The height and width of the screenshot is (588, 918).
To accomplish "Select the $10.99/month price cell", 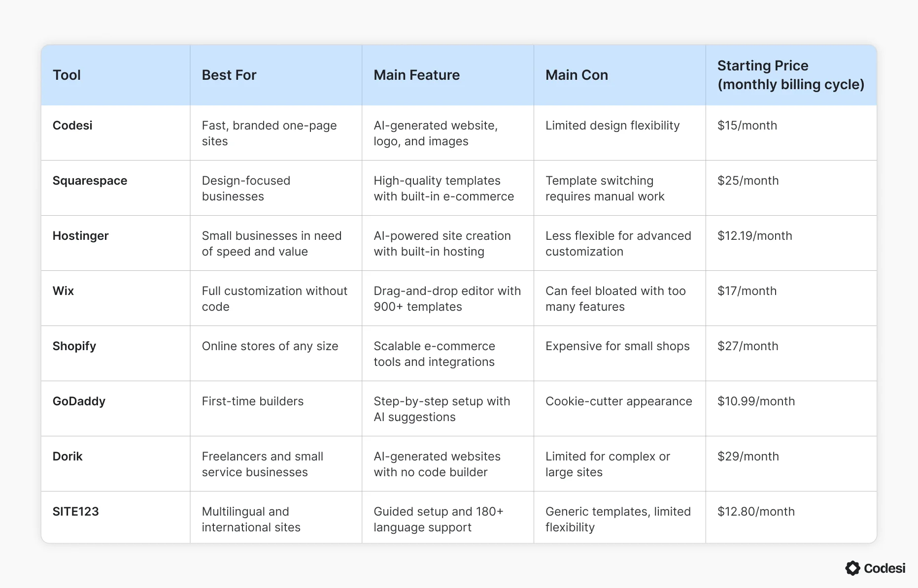I will [x=756, y=401].
